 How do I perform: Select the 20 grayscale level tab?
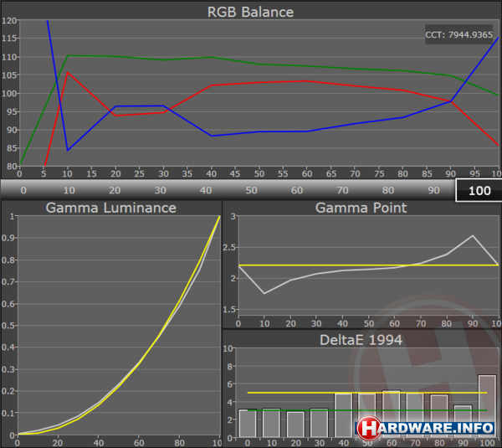pyautogui.click(x=115, y=190)
